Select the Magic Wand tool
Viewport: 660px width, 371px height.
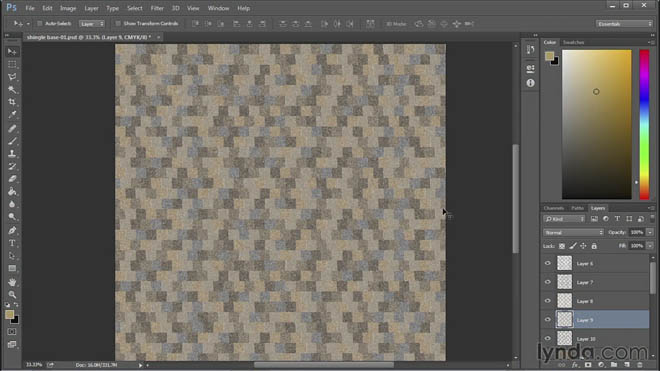[12, 90]
